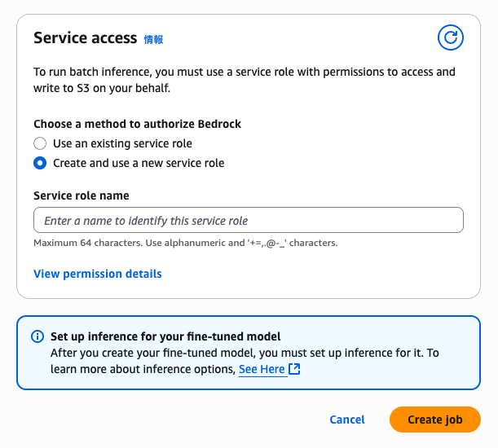Click the info icon in the blue banner
This screenshot has height=448, width=498.
click(x=37, y=336)
